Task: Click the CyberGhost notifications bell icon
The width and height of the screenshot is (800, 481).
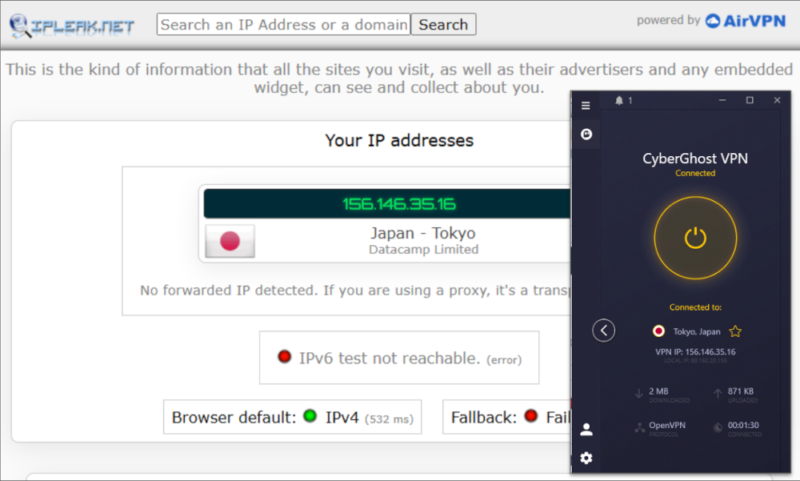Action: (x=619, y=100)
